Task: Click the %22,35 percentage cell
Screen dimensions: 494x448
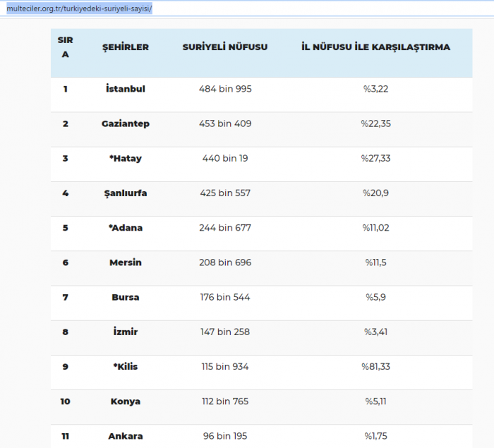Action: (375, 123)
